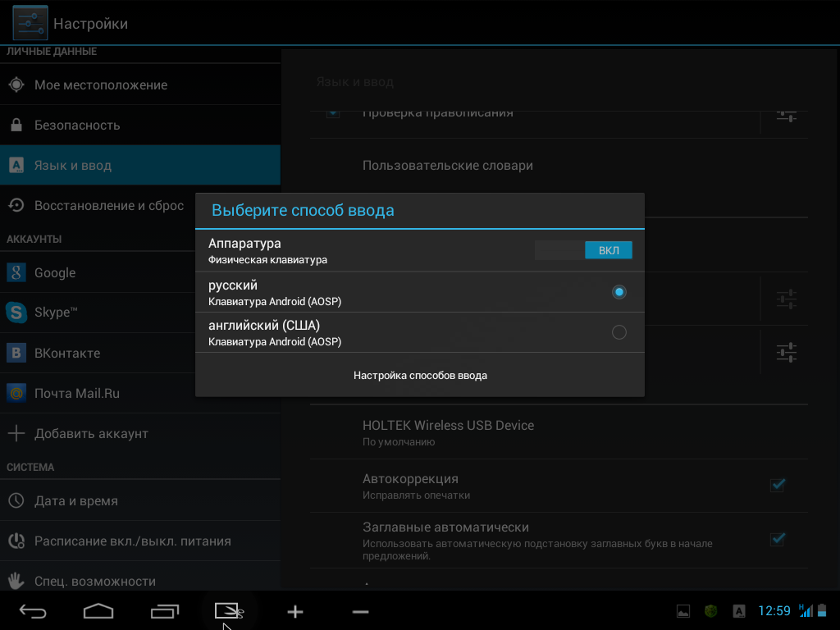The width and height of the screenshot is (840, 630).
Task: Open the Безопасность settings section
Action: pos(77,126)
